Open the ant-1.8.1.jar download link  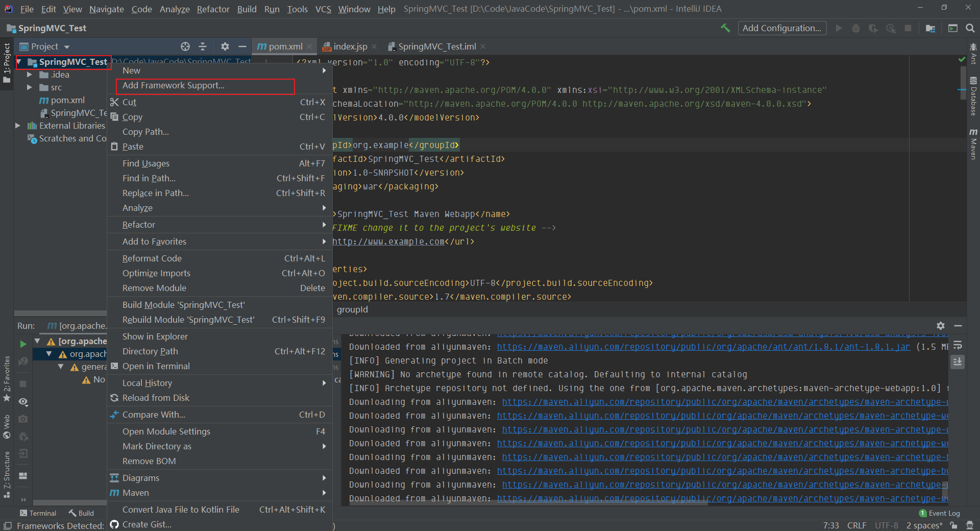pyautogui.click(x=703, y=347)
